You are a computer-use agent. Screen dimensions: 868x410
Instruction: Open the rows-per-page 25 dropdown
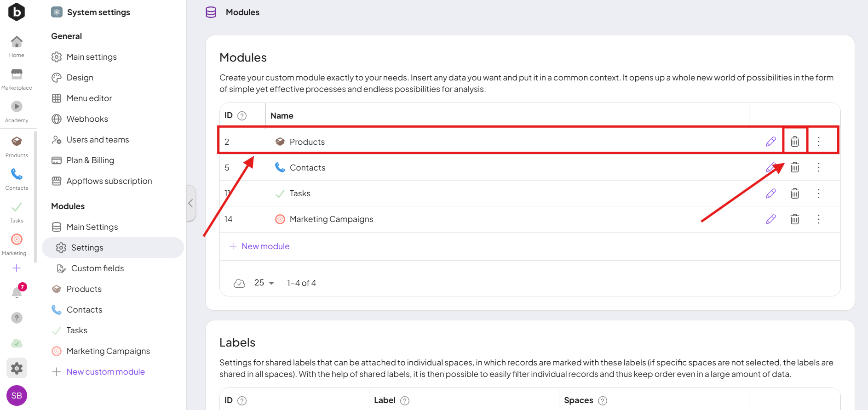click(x=264, y=283)
